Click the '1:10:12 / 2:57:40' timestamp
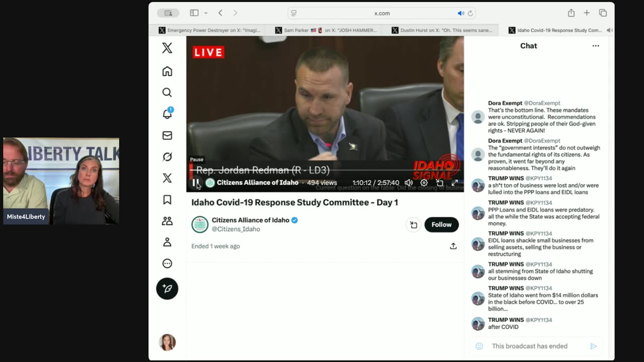The image size is (644, 362). pos(375,183)
